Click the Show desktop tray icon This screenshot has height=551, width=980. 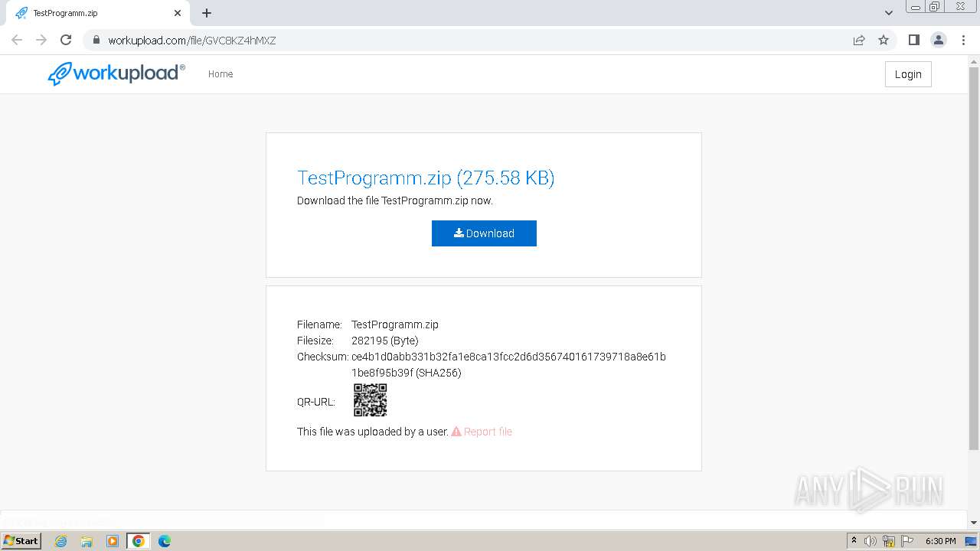coord(972,541)
